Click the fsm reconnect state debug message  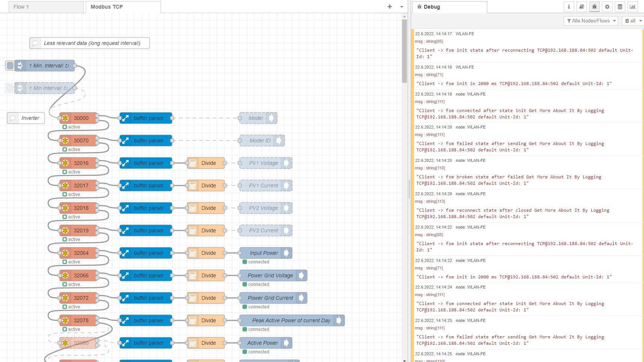[513, 213]
